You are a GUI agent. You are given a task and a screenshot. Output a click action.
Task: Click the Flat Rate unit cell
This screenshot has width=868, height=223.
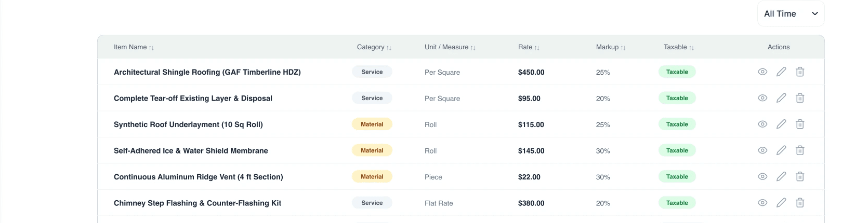439,203
